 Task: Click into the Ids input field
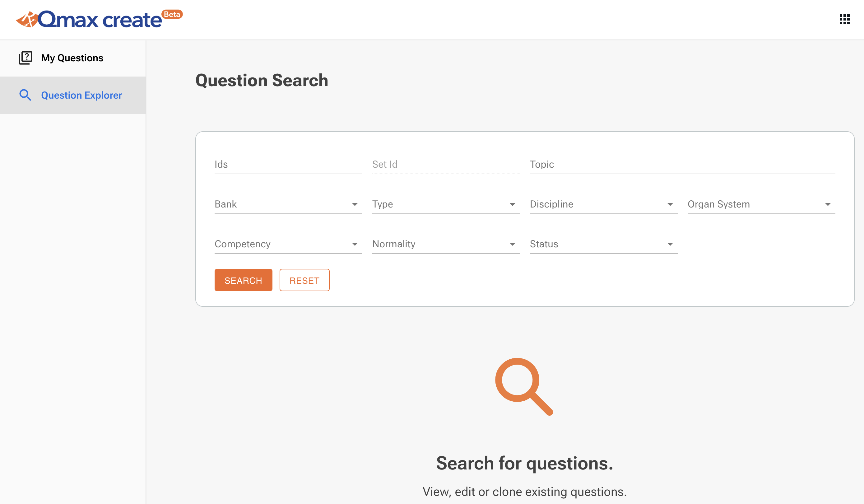[x=288, y=165]
